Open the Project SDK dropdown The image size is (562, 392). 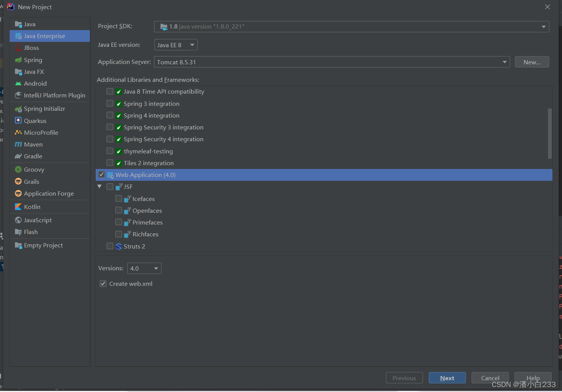pyautogui.click(x=351, y=27)
